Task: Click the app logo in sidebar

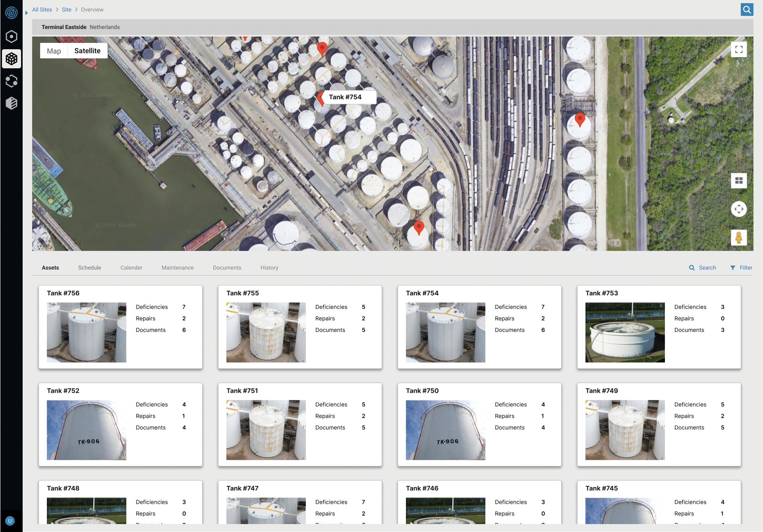Action: [x=12, y=13]
